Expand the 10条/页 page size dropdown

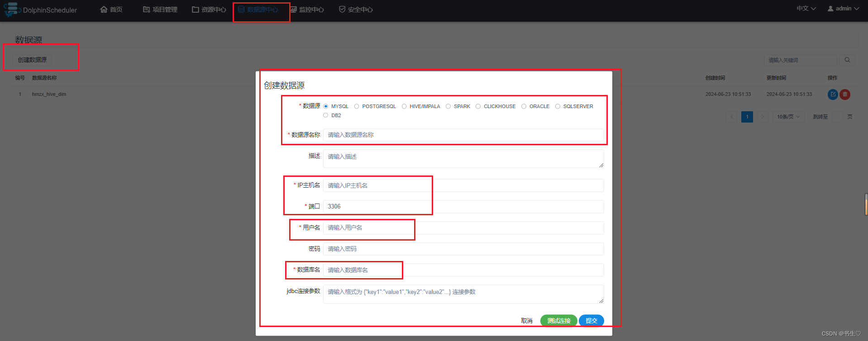pyautogui.click(x=788, y=117)
